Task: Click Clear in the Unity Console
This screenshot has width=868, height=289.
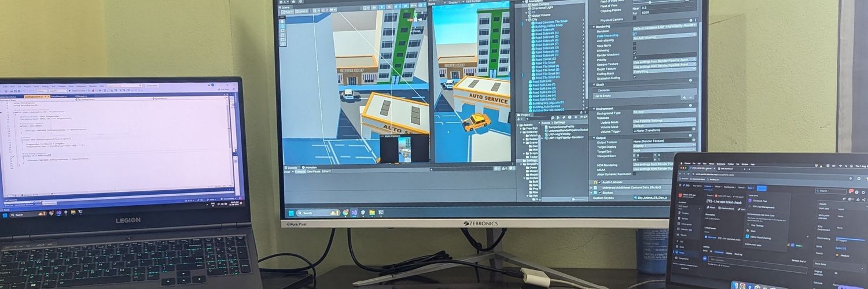Action: [287, 172]
